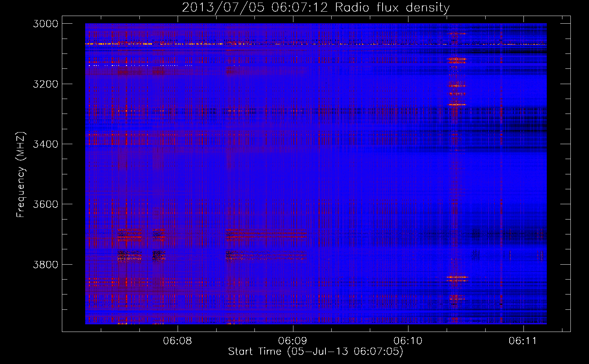Select the 3000 frequency tick label
This screenshot has height=364, width=589.
pyautogui.click(x=46, y=24)
